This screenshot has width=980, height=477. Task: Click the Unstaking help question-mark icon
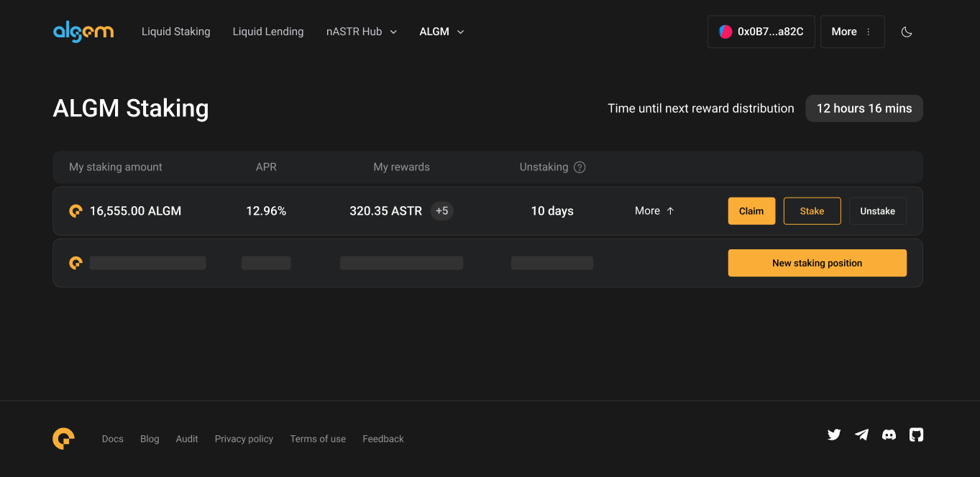tap(580, 167)
